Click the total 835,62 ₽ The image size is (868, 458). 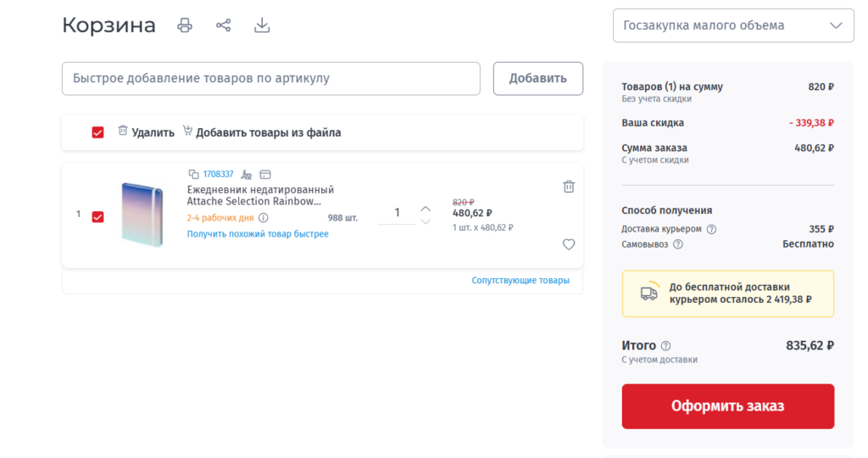(810, 345)
